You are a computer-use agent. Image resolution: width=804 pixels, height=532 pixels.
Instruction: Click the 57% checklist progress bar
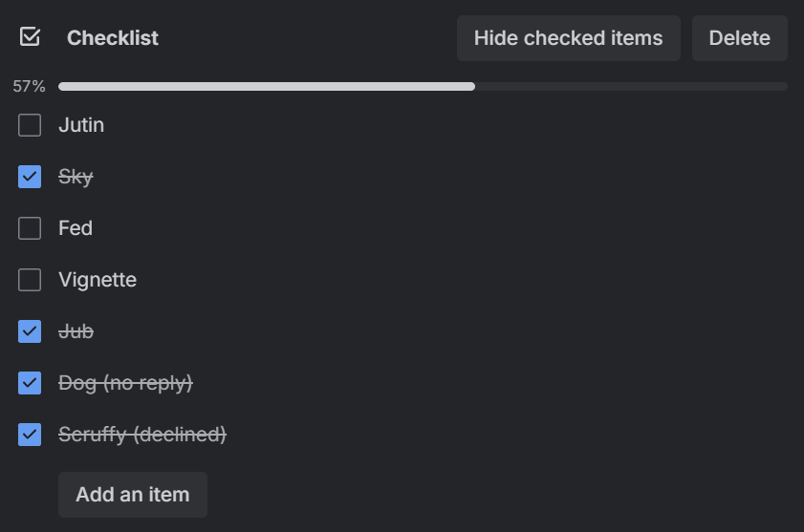click(x=422, y=87)
